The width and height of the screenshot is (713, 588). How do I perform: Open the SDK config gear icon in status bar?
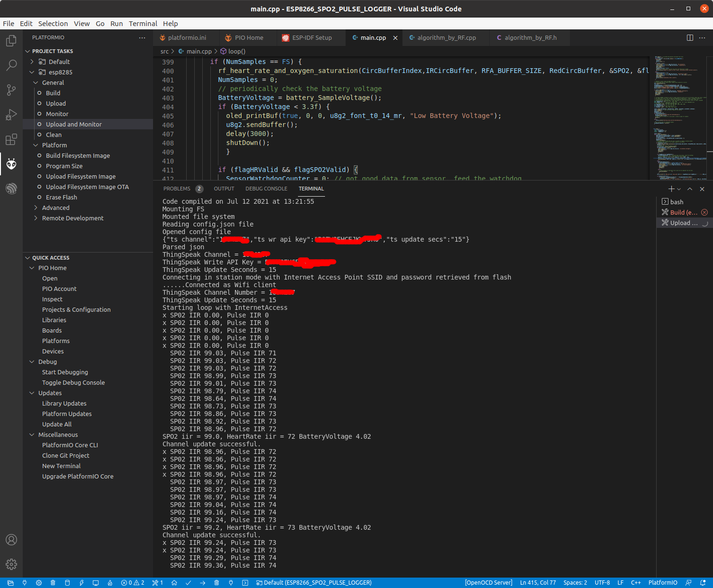[39, 583]
